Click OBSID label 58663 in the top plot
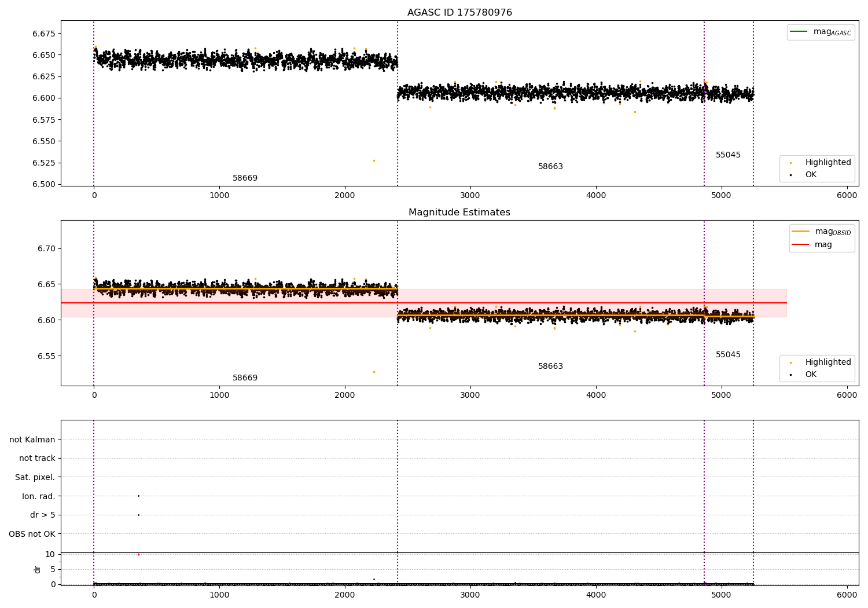 pyautogui.click(x=551, y=166)
